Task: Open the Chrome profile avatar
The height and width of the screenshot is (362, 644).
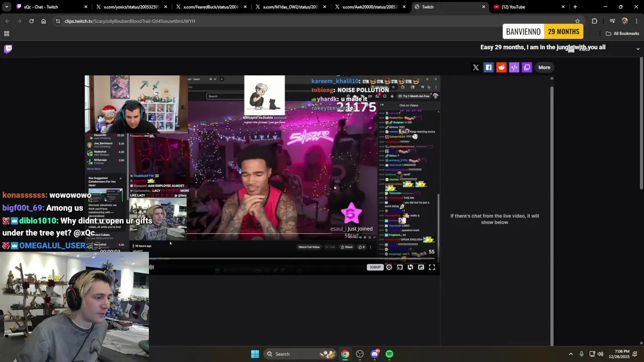Action: 625,21
